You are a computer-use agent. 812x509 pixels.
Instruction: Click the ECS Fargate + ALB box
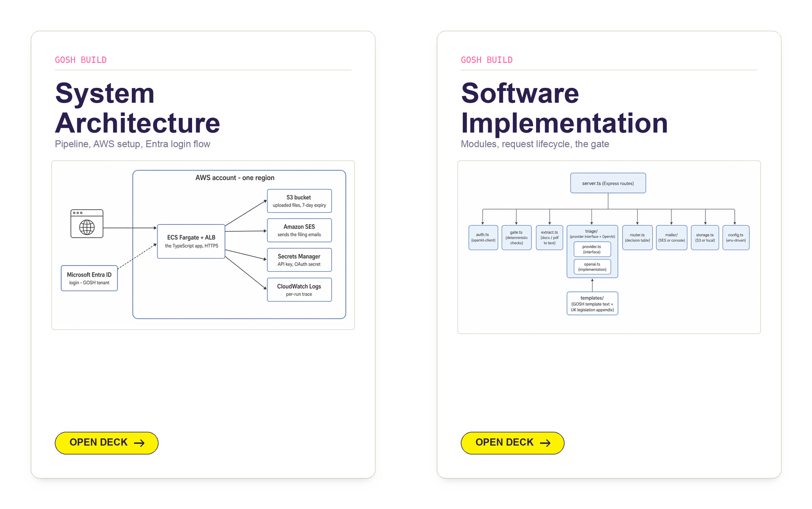[x=191, y=241]
